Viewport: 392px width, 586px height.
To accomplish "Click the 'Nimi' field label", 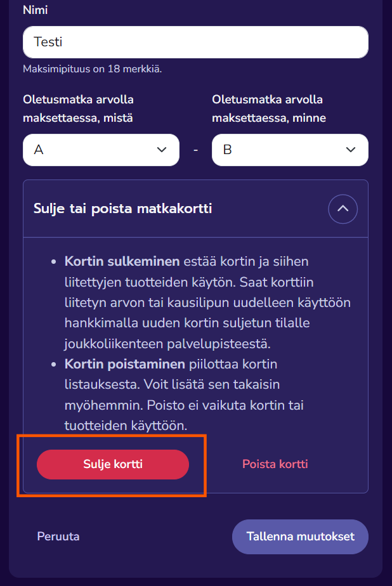I will [x=36, y=11].
